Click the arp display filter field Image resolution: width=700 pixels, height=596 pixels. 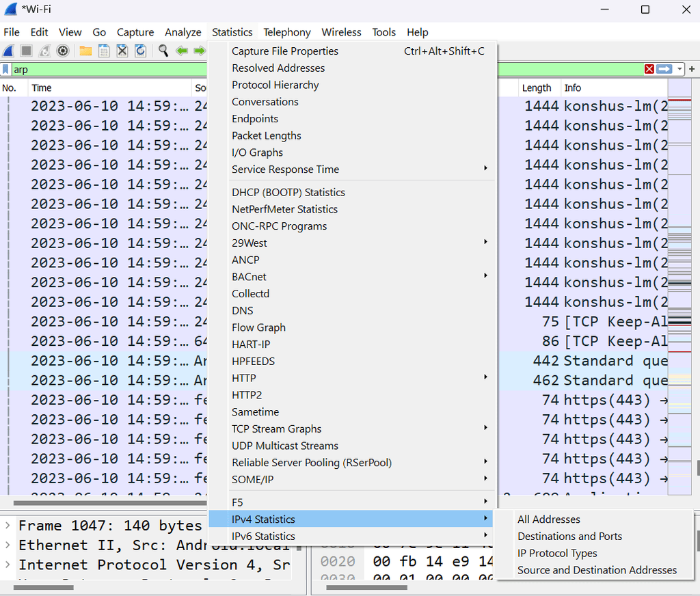[x=103, y=69]
